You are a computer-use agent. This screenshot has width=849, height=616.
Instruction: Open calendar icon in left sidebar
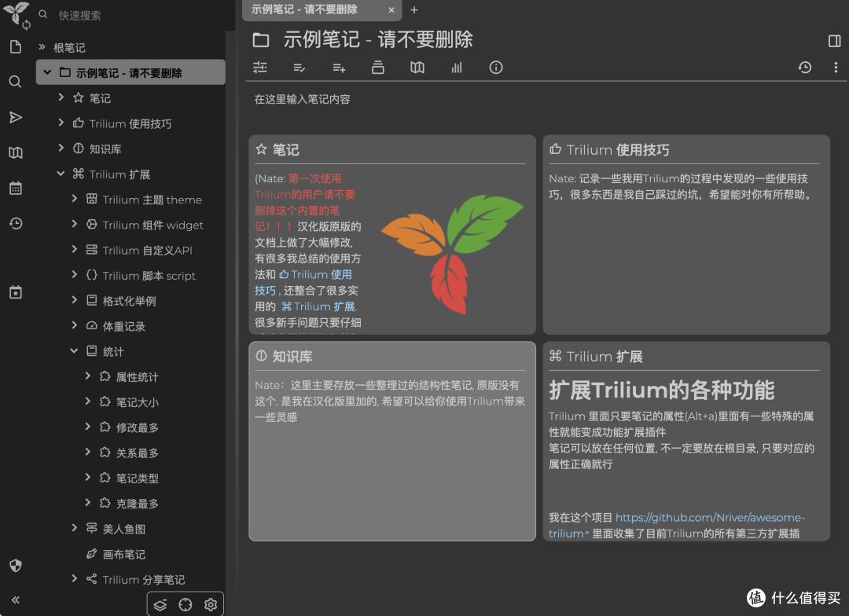pos(16,188)
